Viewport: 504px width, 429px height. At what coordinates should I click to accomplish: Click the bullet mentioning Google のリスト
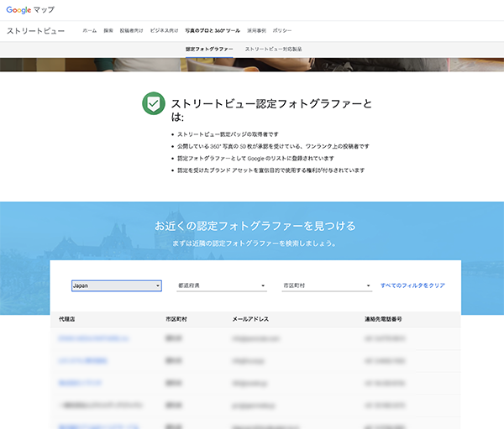pos(255,159)
